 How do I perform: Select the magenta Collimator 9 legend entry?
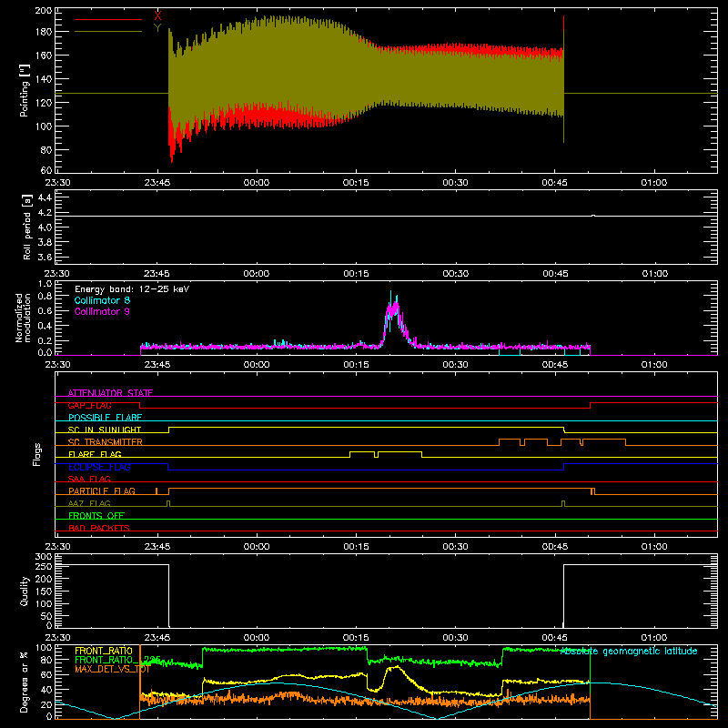point(102,311)
